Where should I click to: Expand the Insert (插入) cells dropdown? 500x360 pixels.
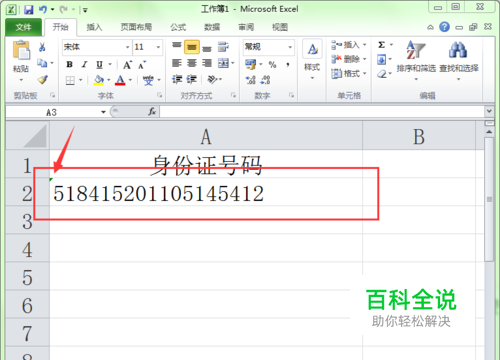365,45
